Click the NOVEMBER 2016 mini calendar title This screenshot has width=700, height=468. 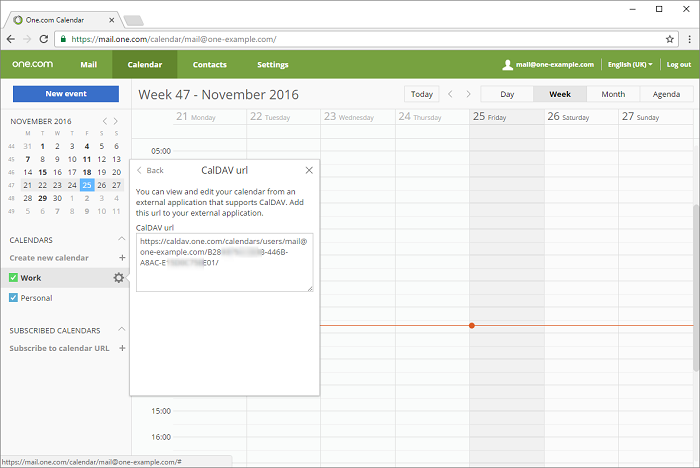pos(41,121)
